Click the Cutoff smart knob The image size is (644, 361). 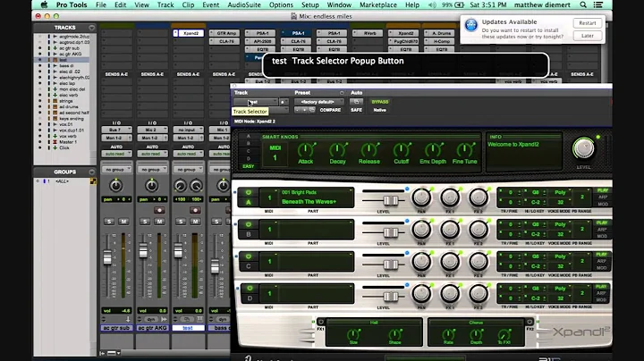point(401,150)
